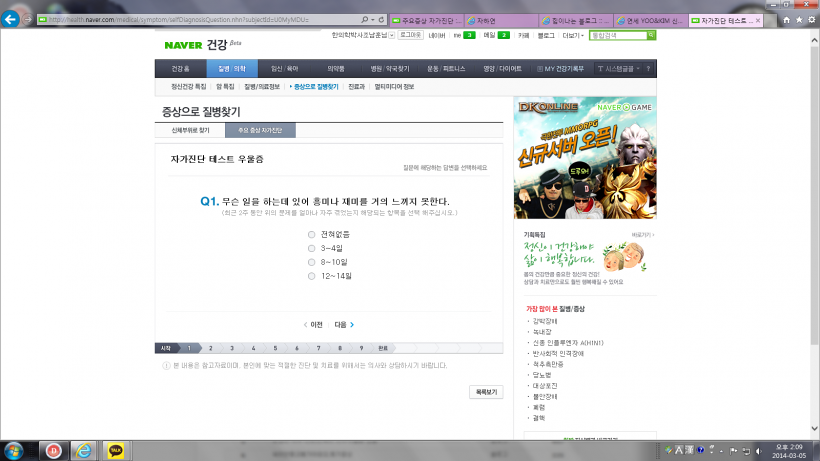The width and height of the screenshot is (820, 461).
Task: Select the 전혀없음 radio option
Action: pyautogui.click(x=312, y=234)
